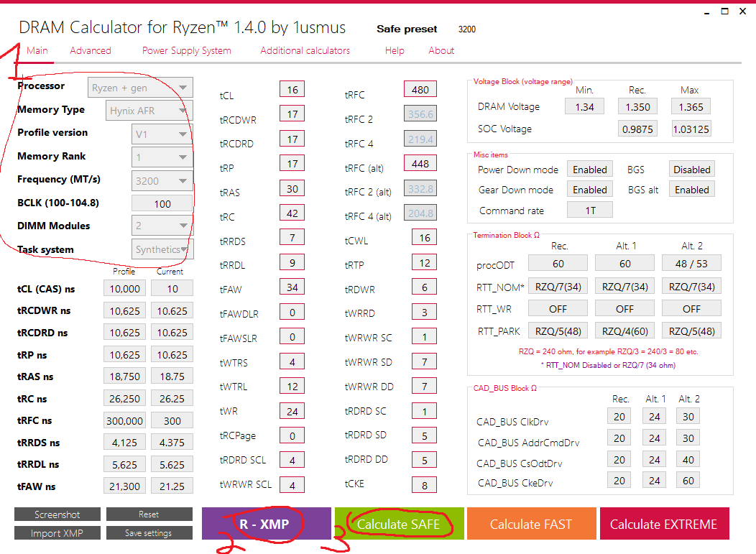756x554 pixels.
Task: Select the tWR value 24
Action: (x=292, y=412)
